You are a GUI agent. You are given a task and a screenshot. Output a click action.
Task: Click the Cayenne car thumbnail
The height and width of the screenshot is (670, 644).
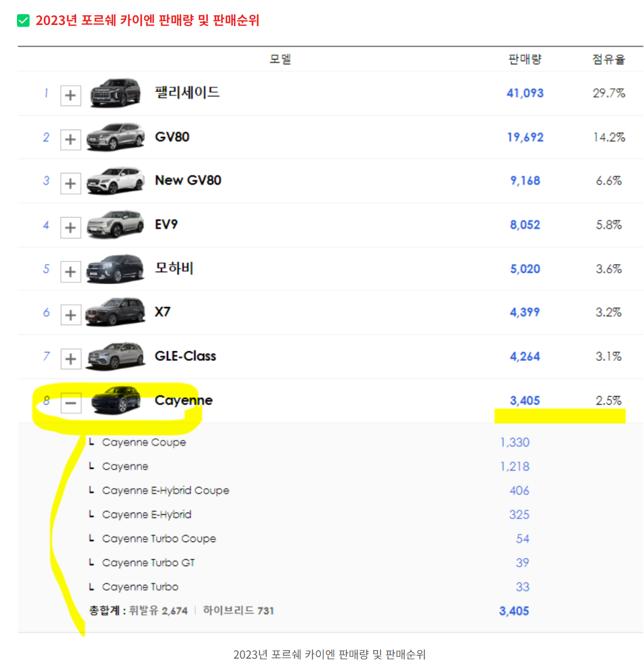[115, 400]
